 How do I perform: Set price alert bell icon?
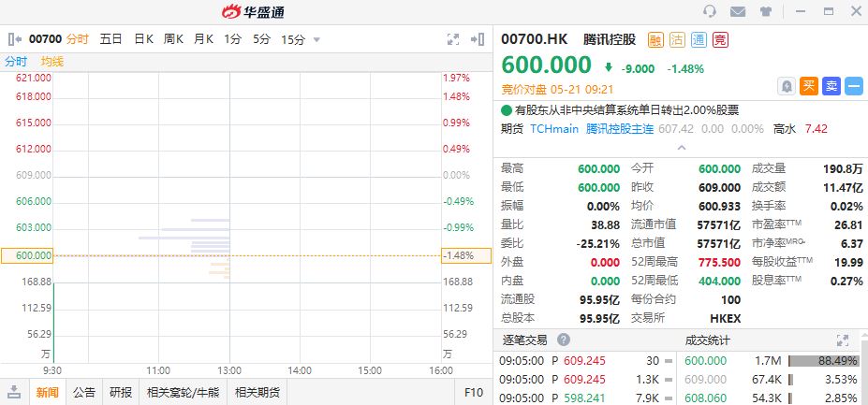pyautogui.click(x=787, y=86)
